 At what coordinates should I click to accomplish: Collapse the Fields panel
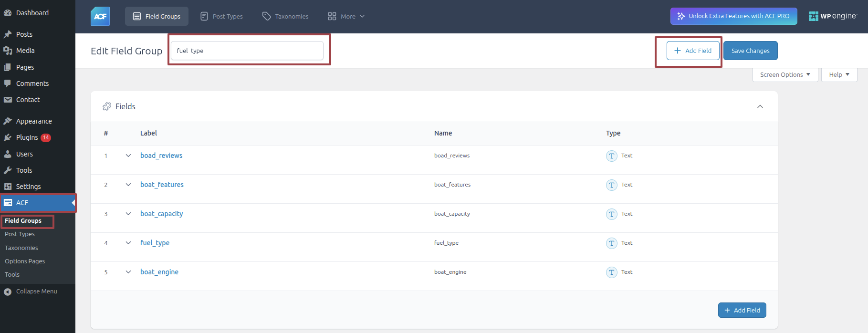pos(760,106)
